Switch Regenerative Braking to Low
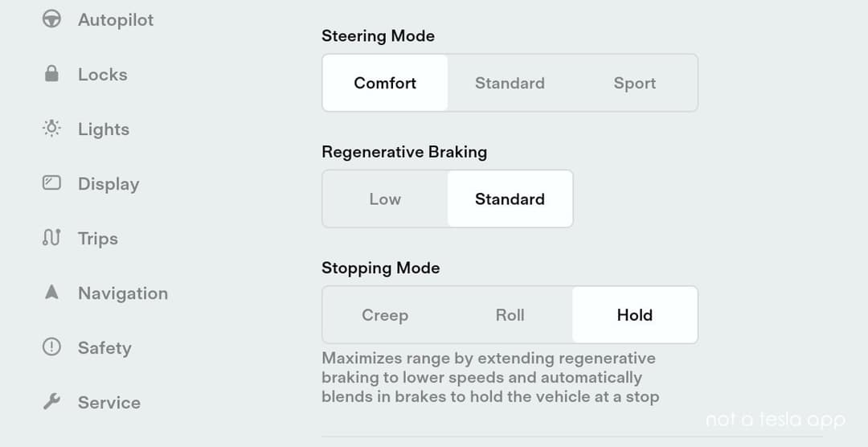The image size is (868, 447). coord(385,199)
